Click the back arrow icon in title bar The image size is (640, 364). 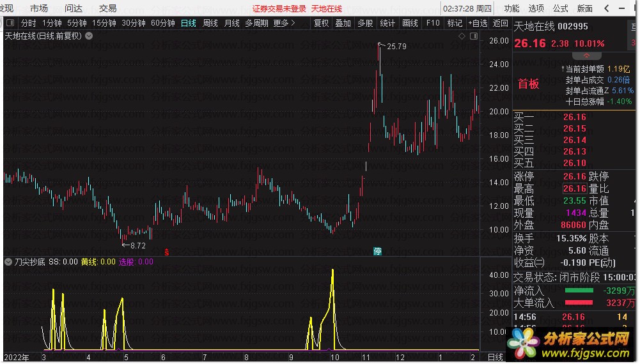click(x=607, y=8)
